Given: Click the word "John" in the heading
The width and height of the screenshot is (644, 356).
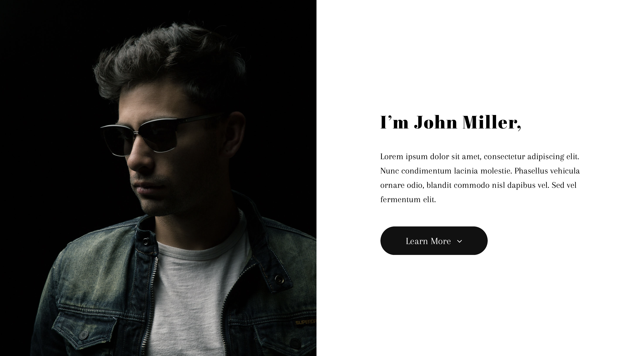Looking at the screenshot, I should click(x=435, y=122).
